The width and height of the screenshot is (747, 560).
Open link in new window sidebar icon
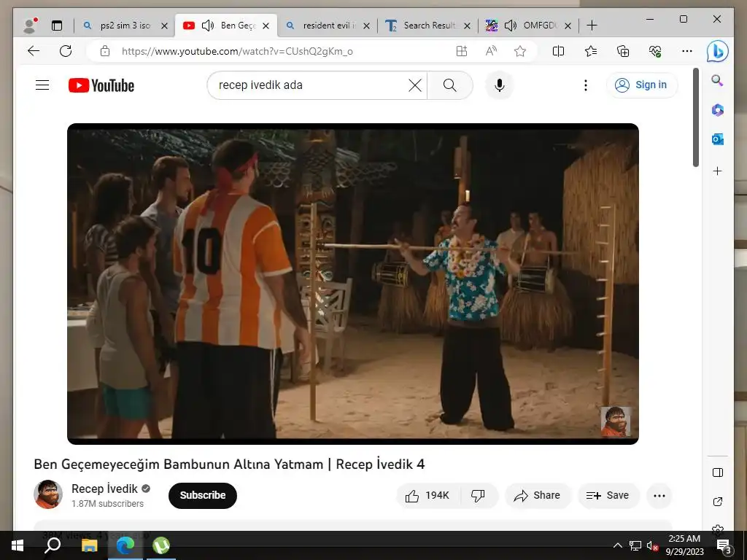click(x=718, y=502)
